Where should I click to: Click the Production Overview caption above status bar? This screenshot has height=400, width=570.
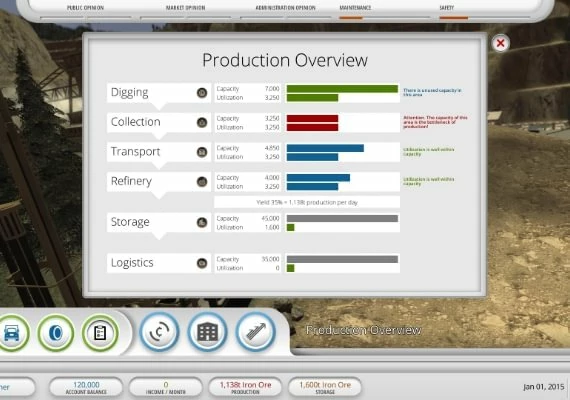364,330
